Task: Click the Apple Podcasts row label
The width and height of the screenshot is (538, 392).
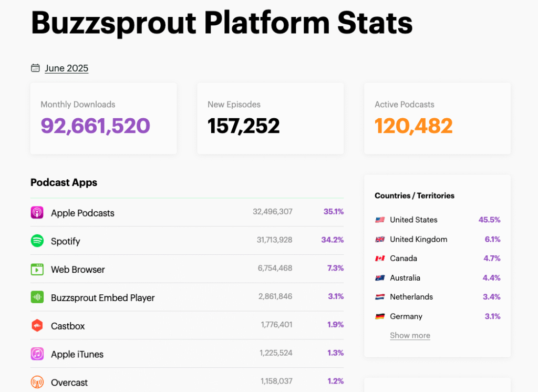Action: tap(82, 213)
